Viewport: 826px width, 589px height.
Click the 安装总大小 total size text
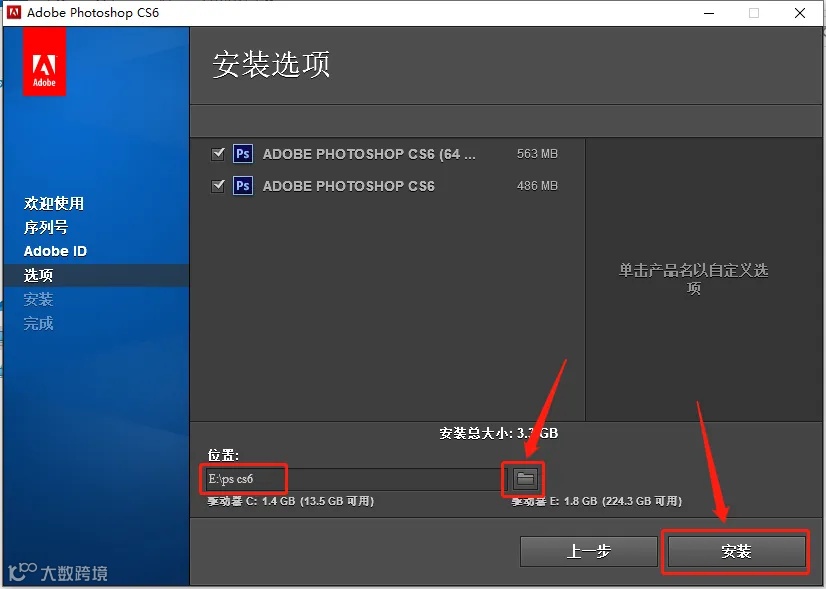tap(498, 433)
